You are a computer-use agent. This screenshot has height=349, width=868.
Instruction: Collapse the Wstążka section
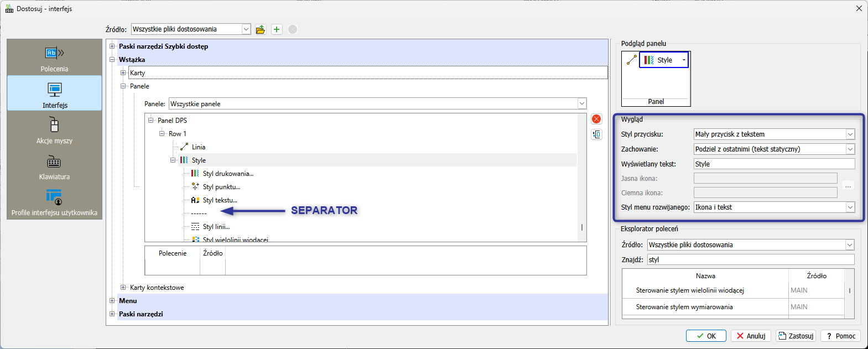point(112,60)
